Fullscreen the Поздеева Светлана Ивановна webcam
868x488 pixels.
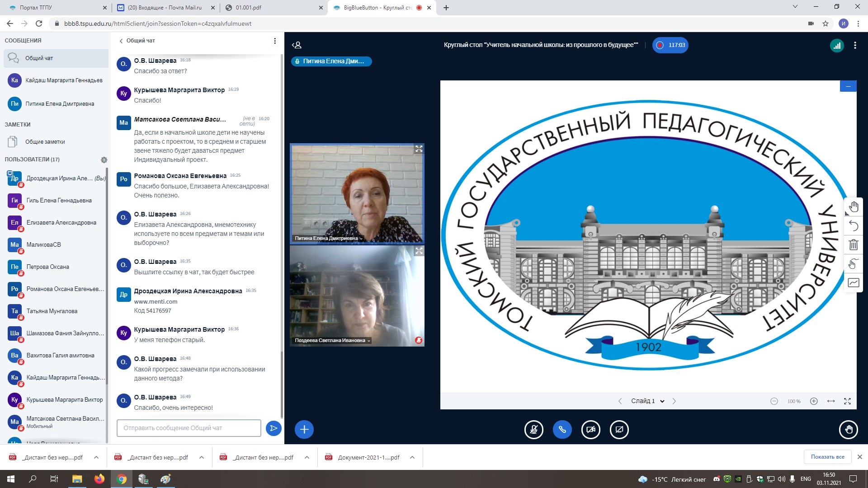coord(419,251)
